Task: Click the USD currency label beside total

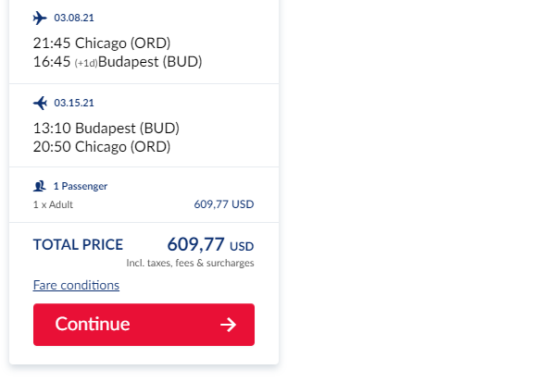Action: (242, 246)
